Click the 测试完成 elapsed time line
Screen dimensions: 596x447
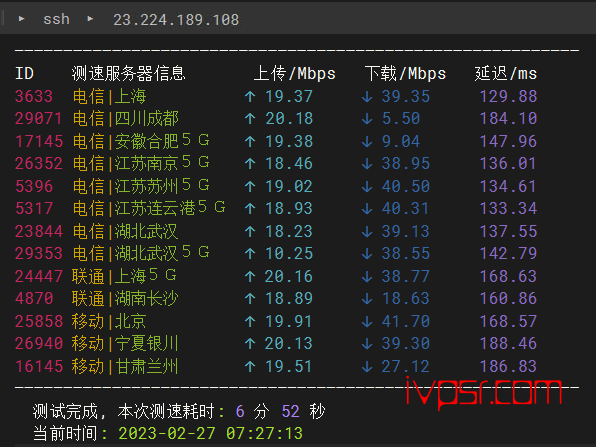pos(179,411)
